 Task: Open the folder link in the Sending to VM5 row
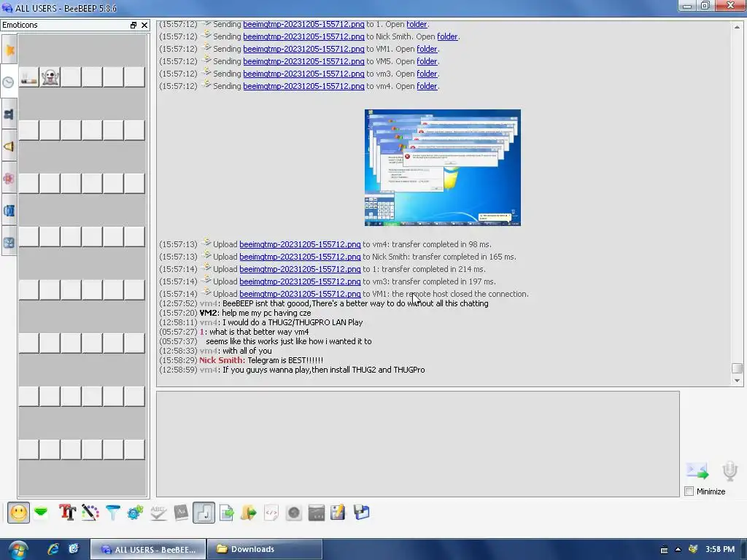(x=427, y=61)
